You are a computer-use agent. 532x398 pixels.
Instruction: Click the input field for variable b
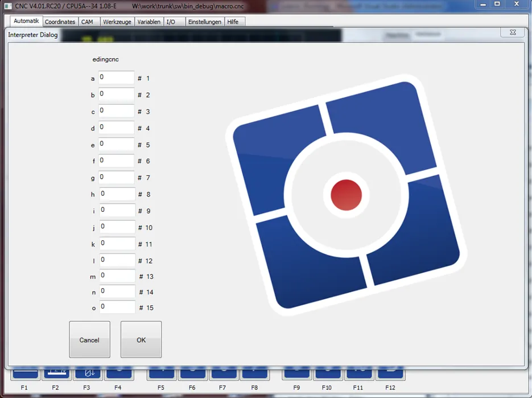pyautogui.click(x=117, y=94)
